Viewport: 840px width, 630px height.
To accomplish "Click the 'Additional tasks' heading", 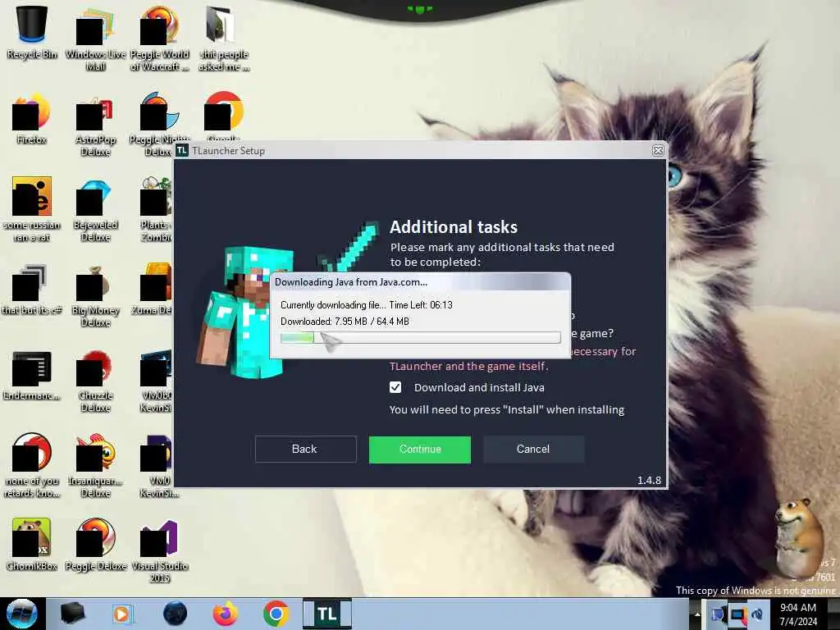I will pos(454,227).
